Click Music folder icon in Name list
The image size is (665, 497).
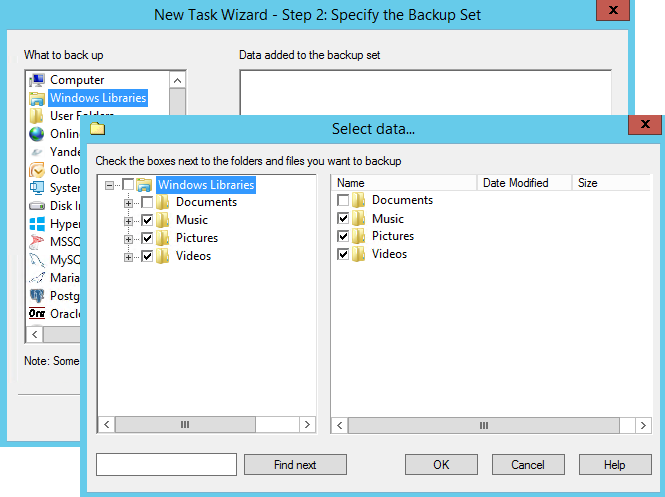359,218
